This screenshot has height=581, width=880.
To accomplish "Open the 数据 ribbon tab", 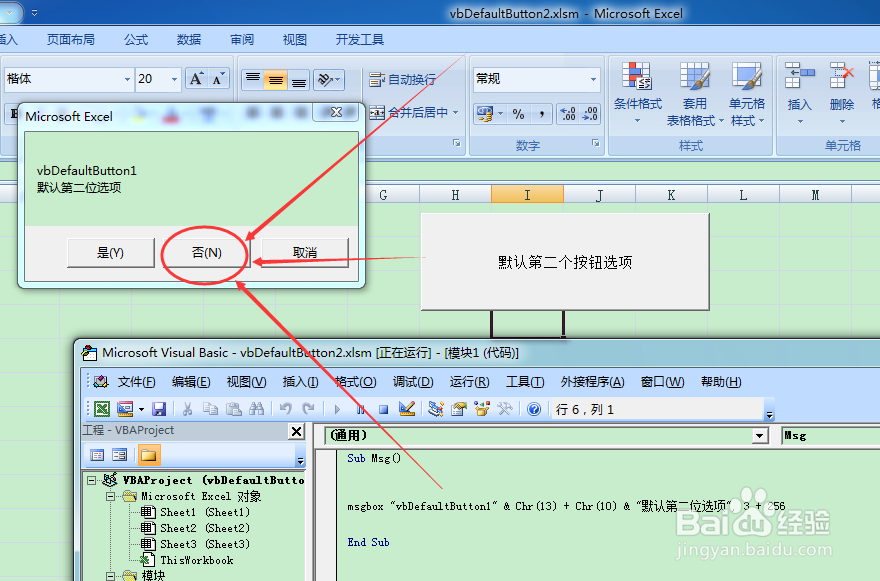I will [x=189, y=39].
